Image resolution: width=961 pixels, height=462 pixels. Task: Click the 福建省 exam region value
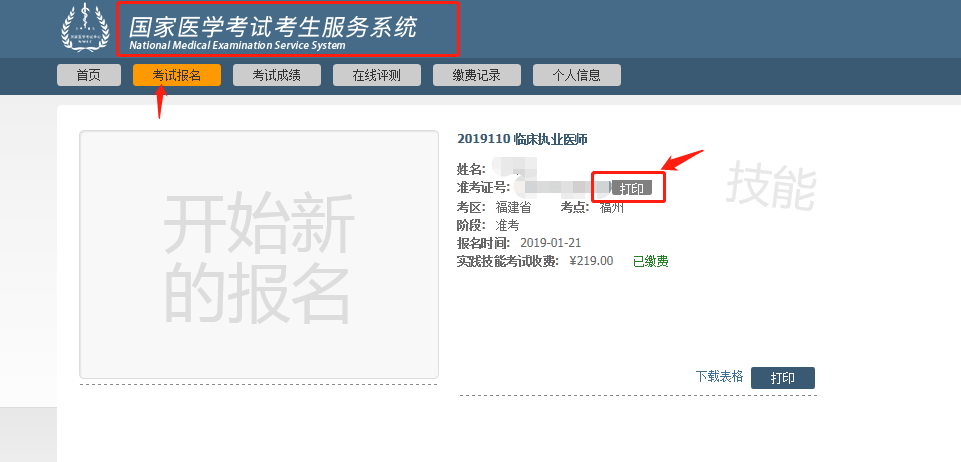(x=514, y=207)
